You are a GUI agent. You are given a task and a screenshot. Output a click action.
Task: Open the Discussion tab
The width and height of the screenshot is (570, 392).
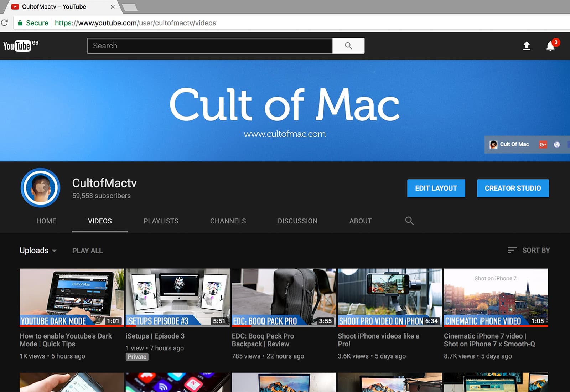pos(297,221)
